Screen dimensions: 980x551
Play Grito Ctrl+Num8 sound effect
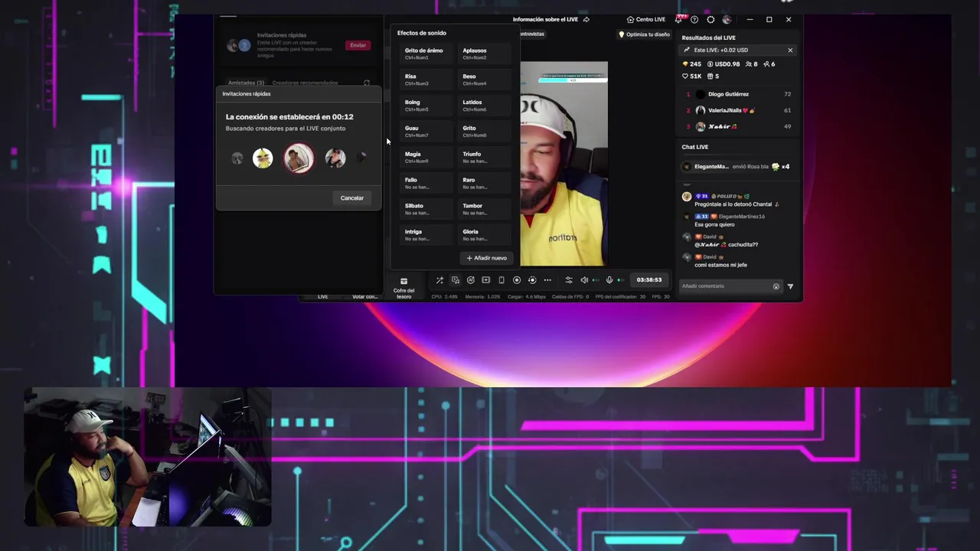[x=485, y=132]
